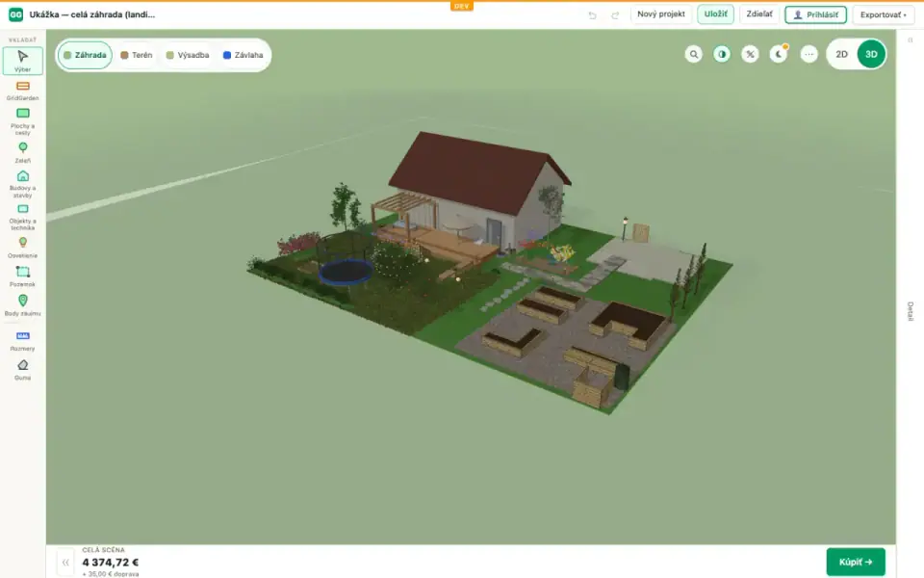
Task: Click the Kúpiť buy button
Action: [856, 562]
